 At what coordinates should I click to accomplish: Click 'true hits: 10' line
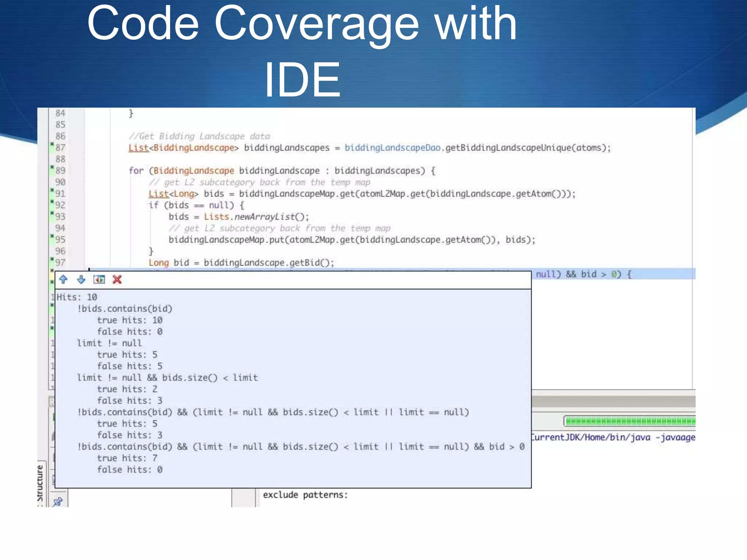130,320
